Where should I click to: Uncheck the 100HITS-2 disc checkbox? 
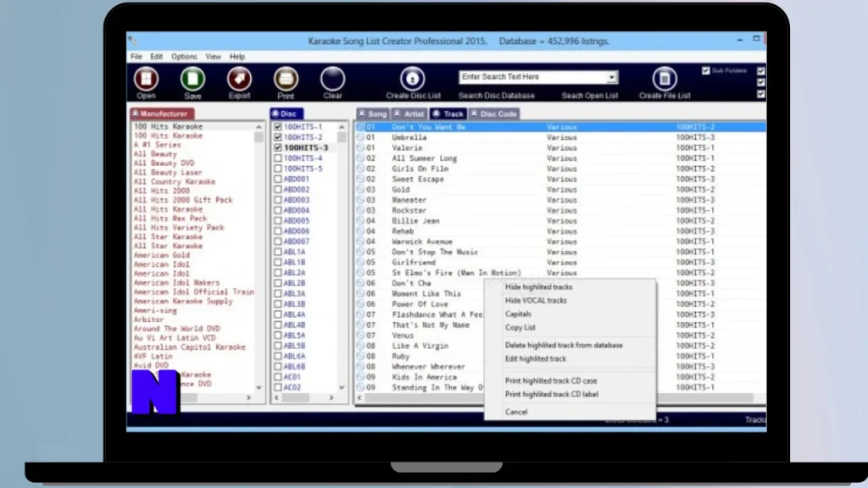278,137
